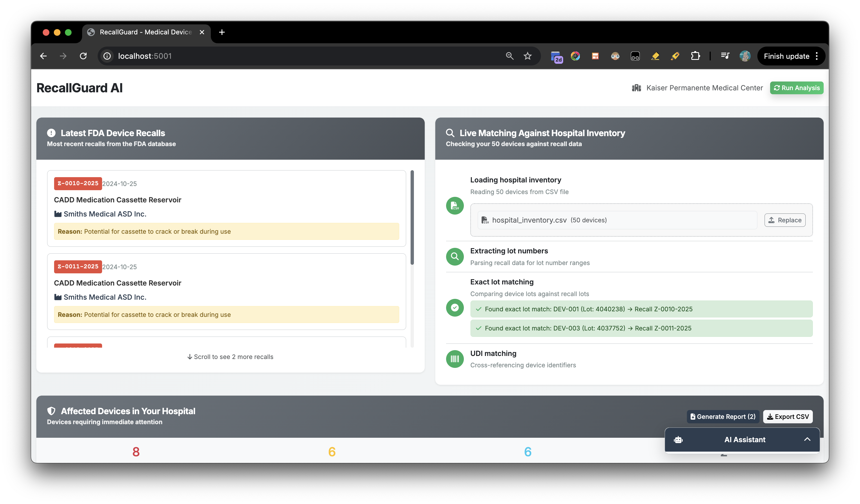Screen dimensions: 860x504
Task: Click the browser zoom magnifier icon
Action: 510,56
